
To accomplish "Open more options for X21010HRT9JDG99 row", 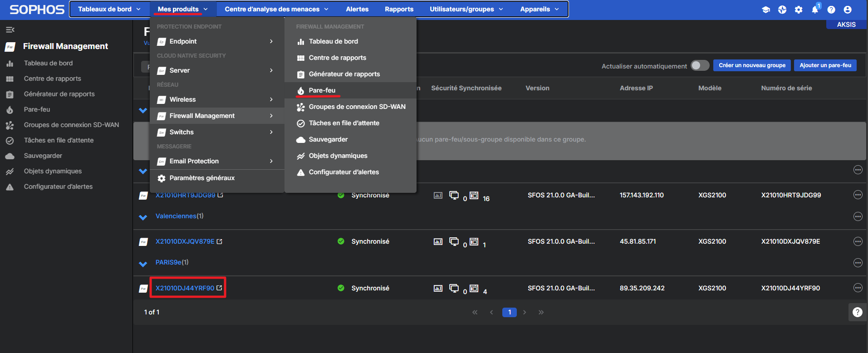I will [858, 195].
